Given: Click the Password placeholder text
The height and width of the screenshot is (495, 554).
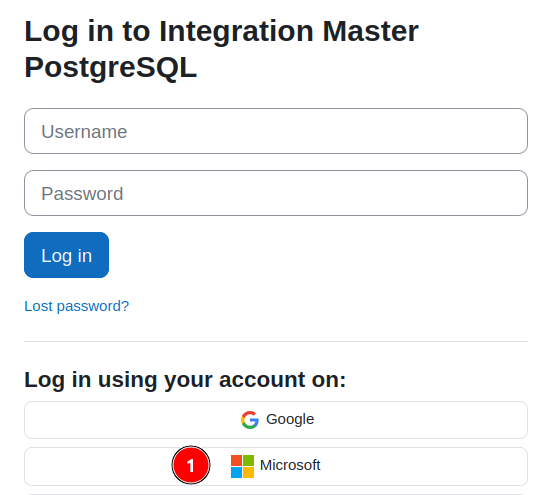Looking at the screenshot, I should coord(82,194).
